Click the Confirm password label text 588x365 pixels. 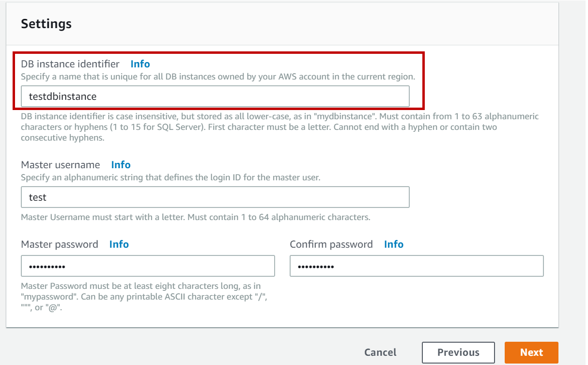tap(331, 244)
